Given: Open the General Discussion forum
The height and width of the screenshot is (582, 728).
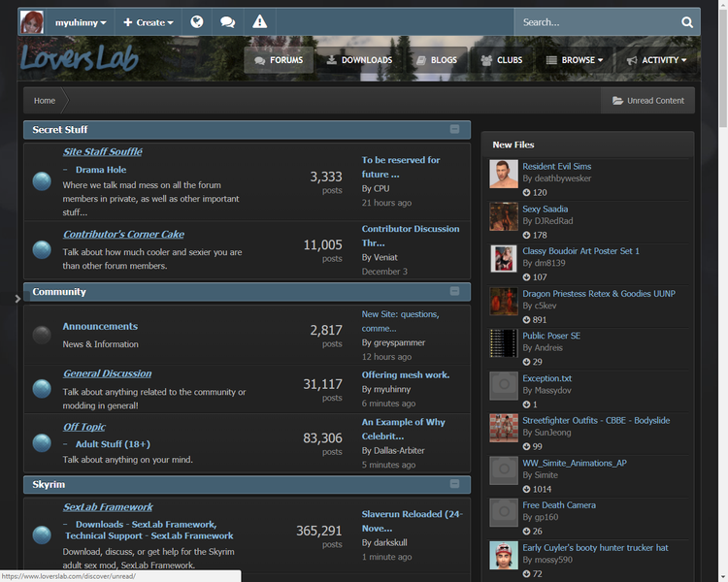Looking at the screenshot, I should tap(107, 373).
